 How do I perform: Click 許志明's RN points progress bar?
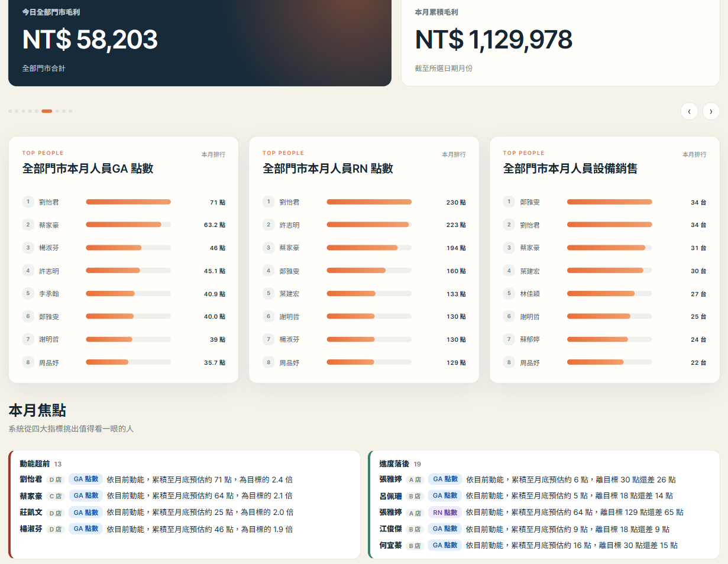tap(369, 225)
